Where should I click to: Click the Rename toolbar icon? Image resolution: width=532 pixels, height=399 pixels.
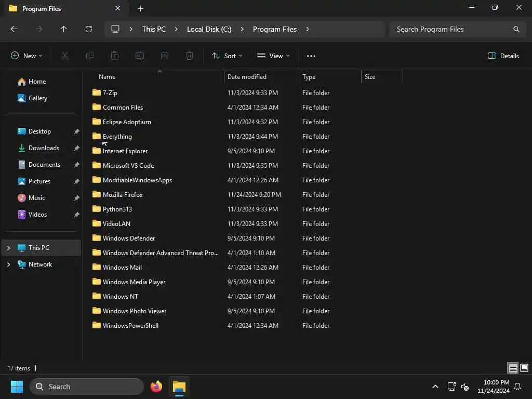[140, 56]
